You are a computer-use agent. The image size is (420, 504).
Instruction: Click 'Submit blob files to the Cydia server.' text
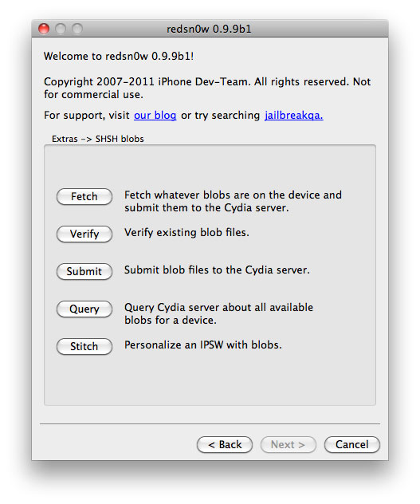pyautogui.click(x=217, y=270)
